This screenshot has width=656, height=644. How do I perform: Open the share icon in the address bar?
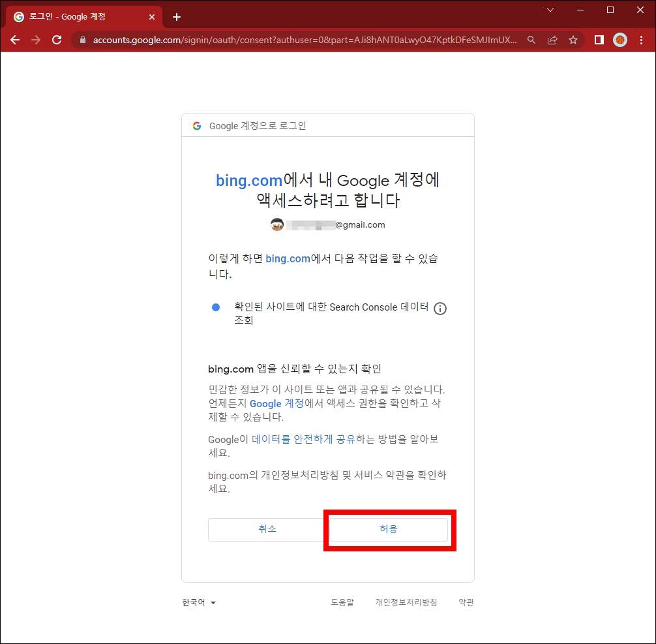(552, 40)
